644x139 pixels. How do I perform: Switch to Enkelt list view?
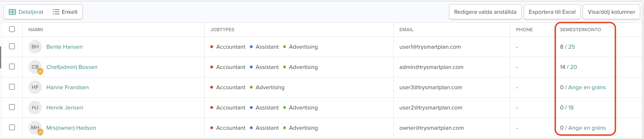point(65,12)
